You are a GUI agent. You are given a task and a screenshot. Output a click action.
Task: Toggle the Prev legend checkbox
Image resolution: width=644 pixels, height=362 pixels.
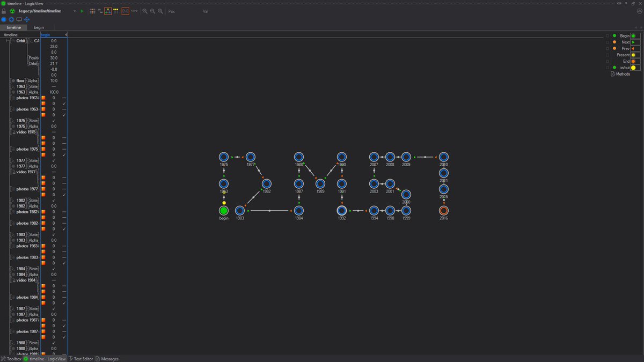608,48
